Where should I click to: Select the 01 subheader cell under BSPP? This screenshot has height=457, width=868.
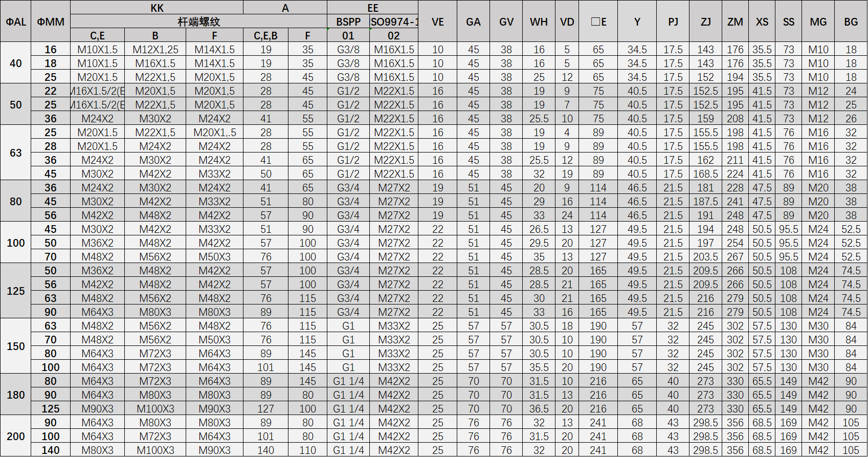(x=348, y=35)
